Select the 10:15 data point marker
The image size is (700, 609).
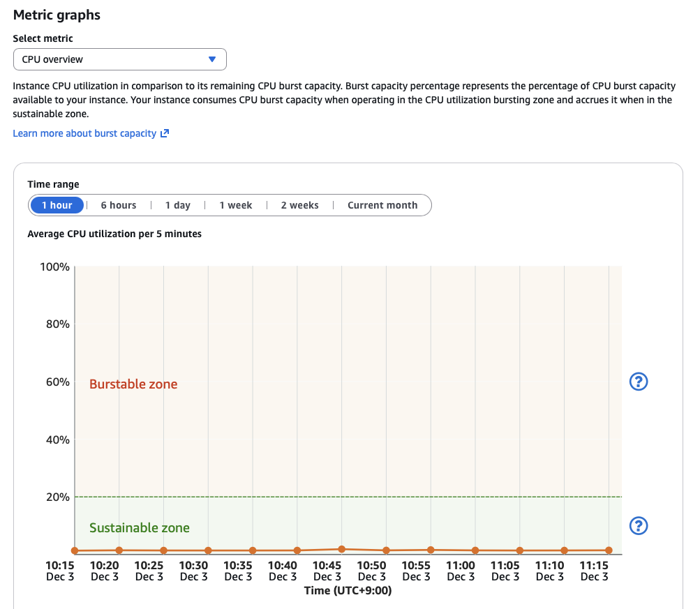coord(75,550)
